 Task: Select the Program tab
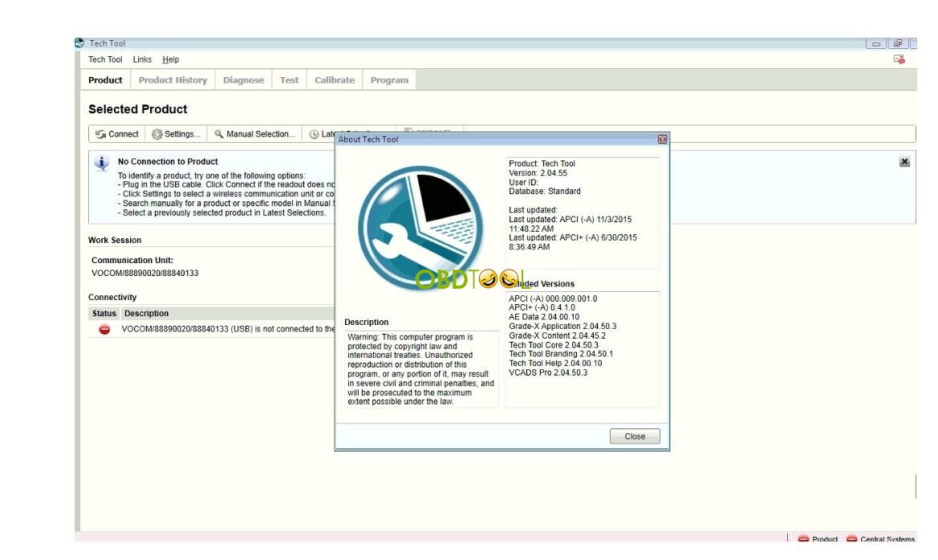click(x=388, y=79)
